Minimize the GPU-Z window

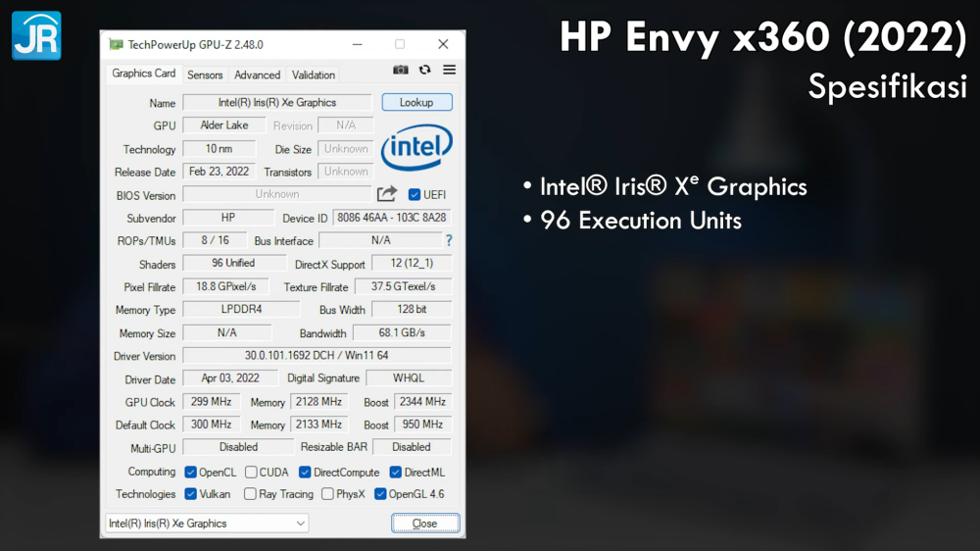click(357, 44)
